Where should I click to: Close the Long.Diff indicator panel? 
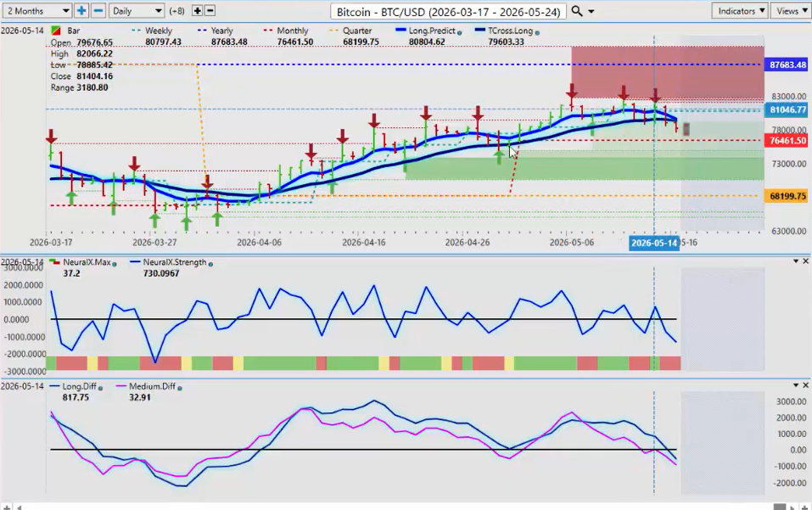[805, 385]
